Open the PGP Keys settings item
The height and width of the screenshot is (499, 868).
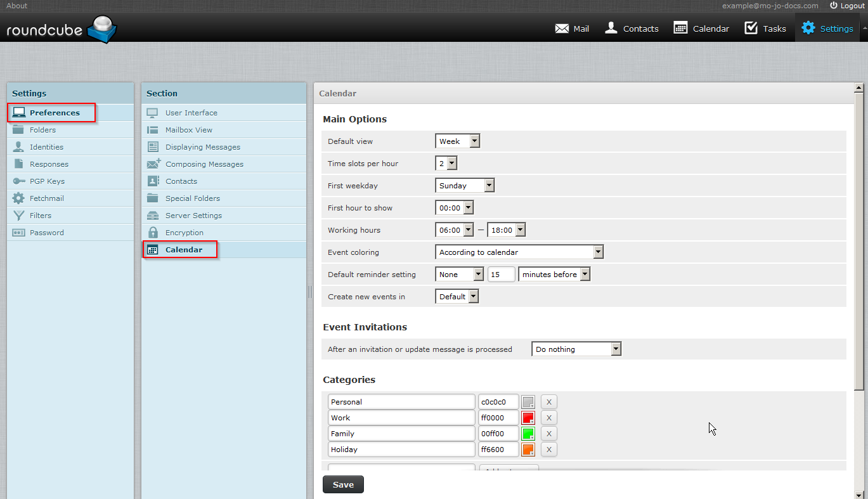(47, 181)
